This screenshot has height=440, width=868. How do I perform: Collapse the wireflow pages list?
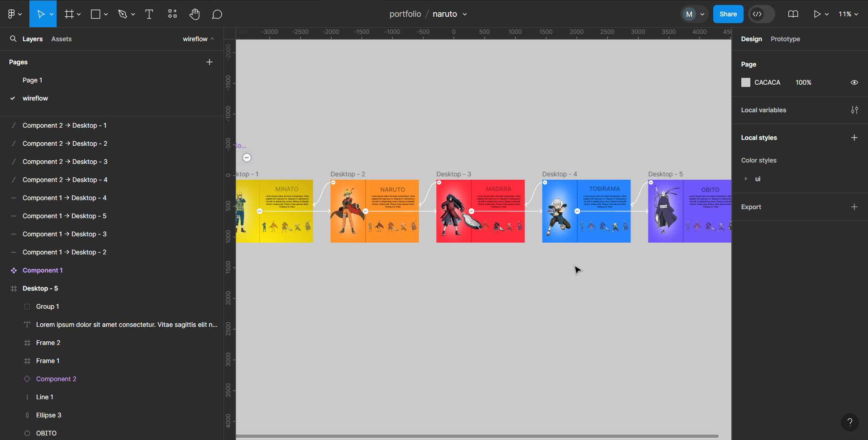(199, 39)
